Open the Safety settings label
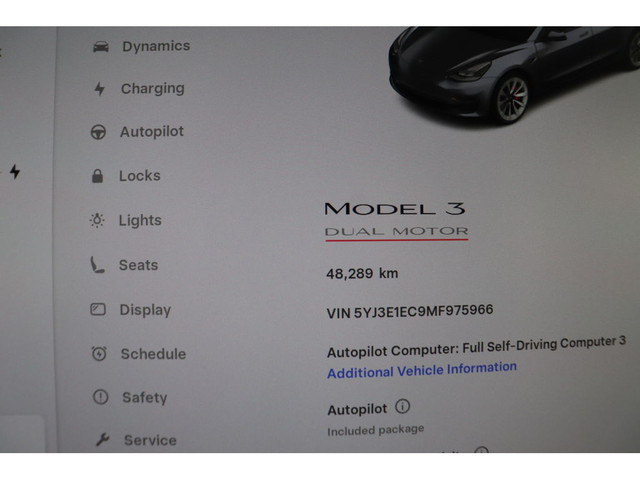Viewport: 640px width, 480px height. [x=145, y=398]
